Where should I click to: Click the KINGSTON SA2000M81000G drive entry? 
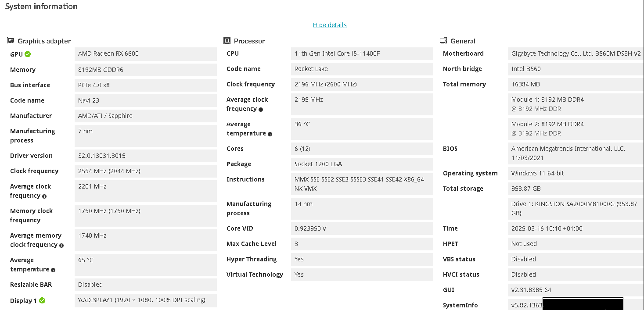(574, 209)
